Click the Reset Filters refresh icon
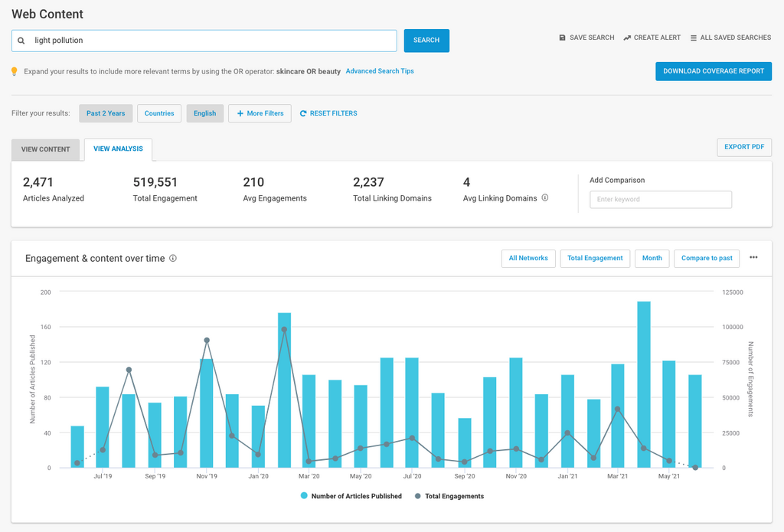Image resolution: width=784 pixels, height=532 pixels. [x=303, y=113]
